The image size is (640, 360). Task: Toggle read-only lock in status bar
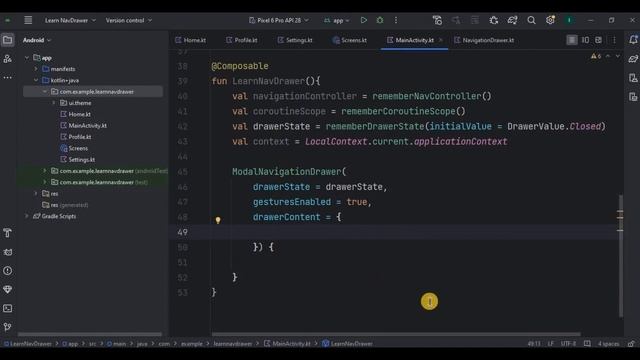tap(631, 344)
